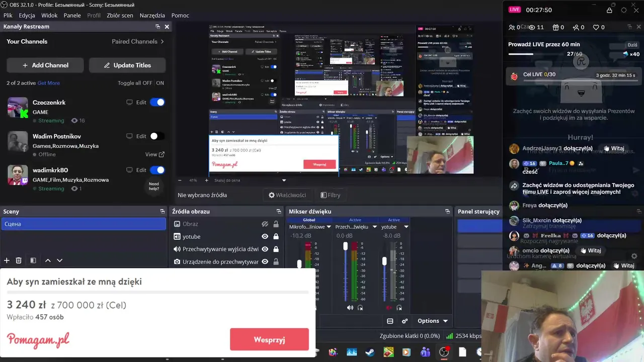Toggle monitoring headphones on yotube channel

pos(399,308)
